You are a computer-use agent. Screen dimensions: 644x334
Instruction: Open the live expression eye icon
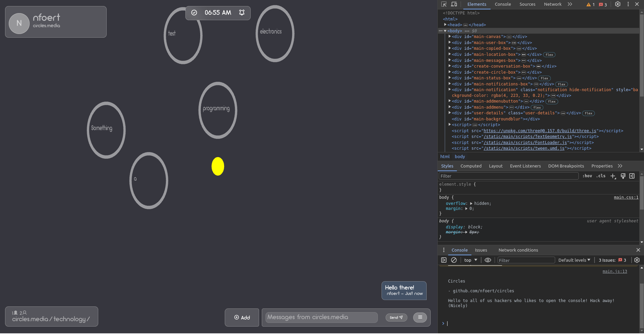(x=488, y=260)
